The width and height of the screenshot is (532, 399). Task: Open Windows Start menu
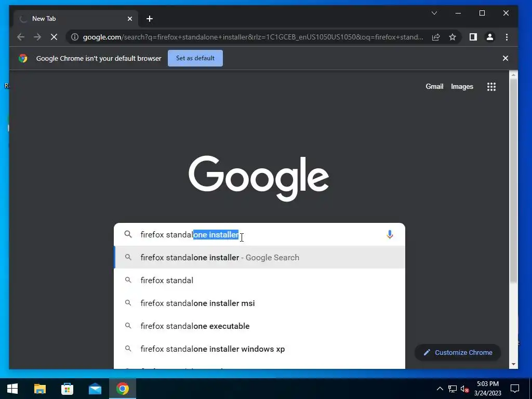coord(12,389)
